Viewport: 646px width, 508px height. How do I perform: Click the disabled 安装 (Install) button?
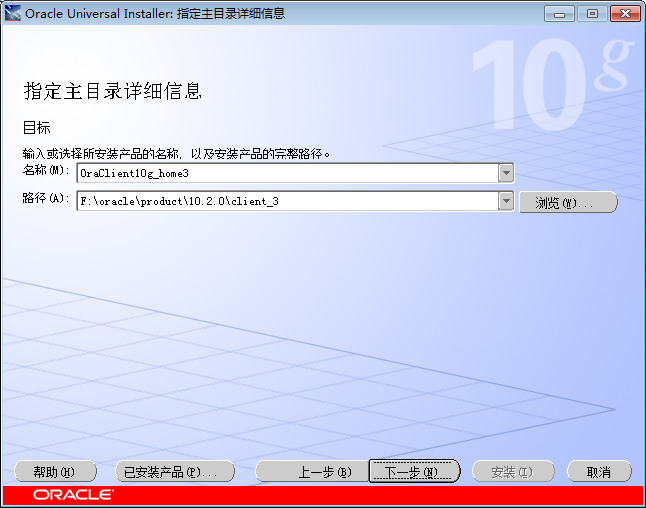coord(513,471)
